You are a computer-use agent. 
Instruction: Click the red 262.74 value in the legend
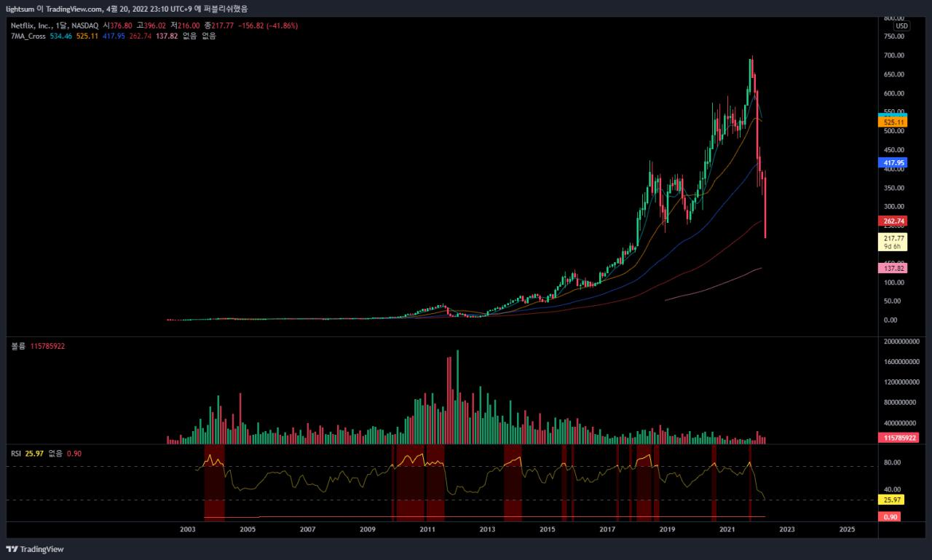click(x=142, y=35)
